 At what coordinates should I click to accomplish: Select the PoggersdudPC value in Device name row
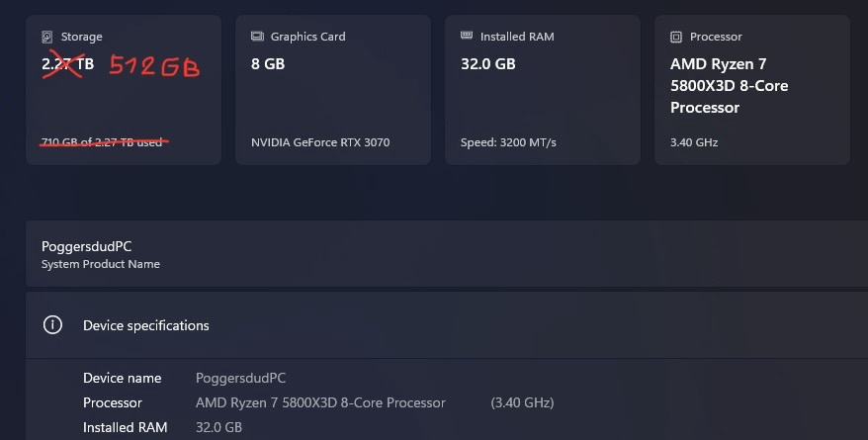[x=240, y=378]
